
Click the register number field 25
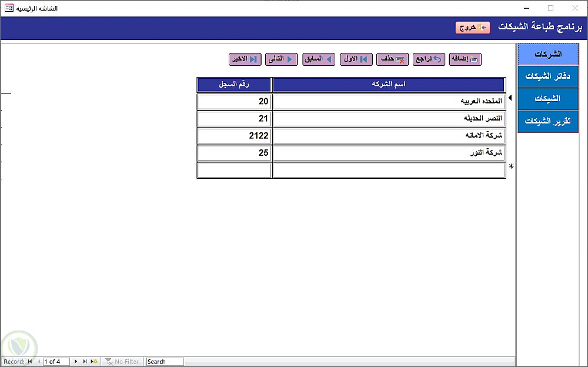[x=234, y=153]
